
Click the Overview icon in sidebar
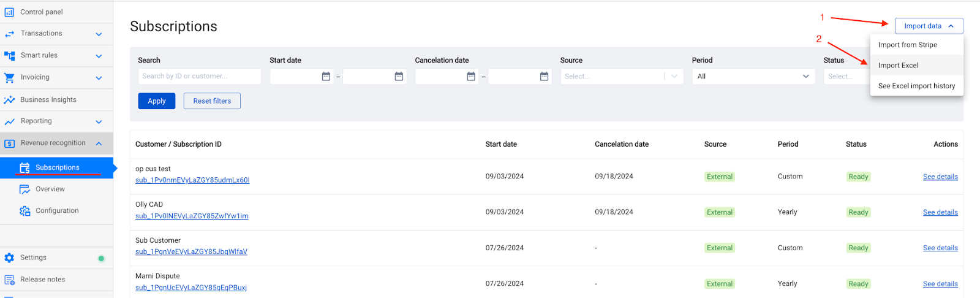tap(24, 189)
